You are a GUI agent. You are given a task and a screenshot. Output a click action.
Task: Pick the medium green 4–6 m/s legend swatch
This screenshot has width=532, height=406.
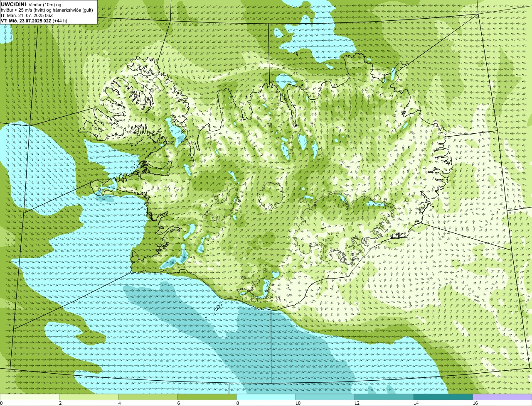click(x=148, y=397)
